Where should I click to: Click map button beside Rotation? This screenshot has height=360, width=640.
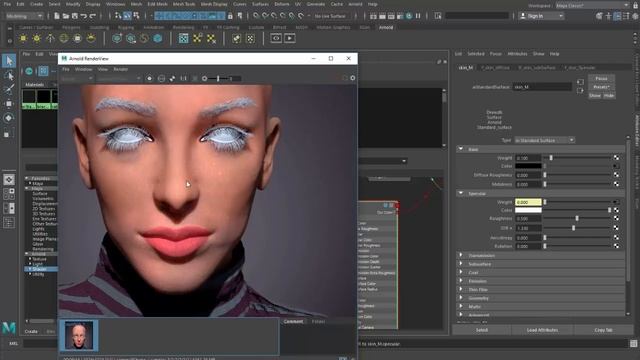616,246
